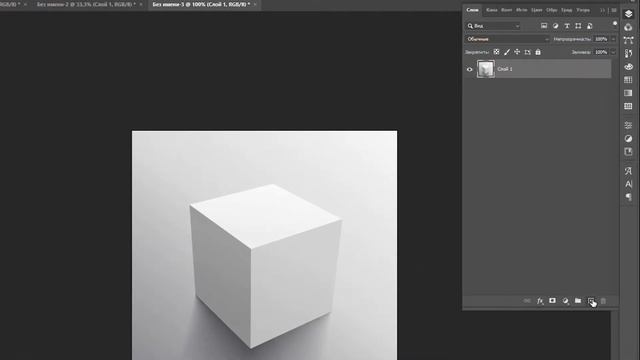Create new fill or adjustment layer
The image size is (640, 360).
coord(565,301)
